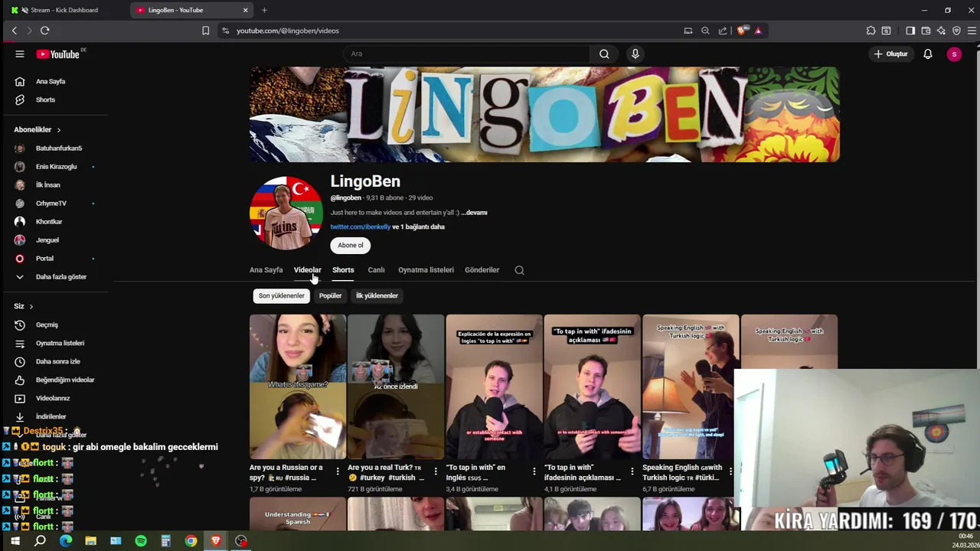Click the browser zoom magnifier icon

(x=705, y=31)
